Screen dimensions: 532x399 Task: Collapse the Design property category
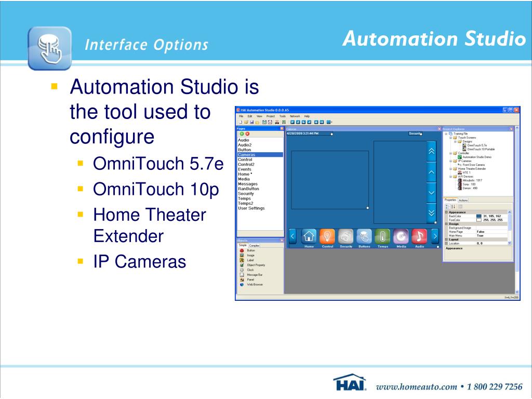tap(446, 224)
